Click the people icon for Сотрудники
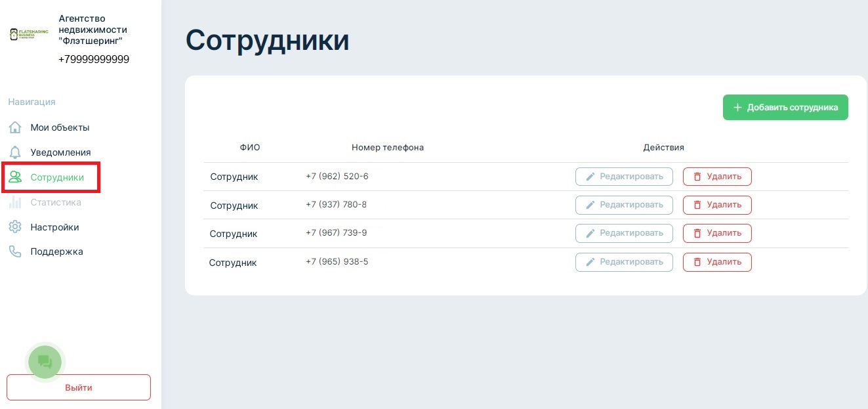Image resolution: width=868 pixels, height=409 pixels. pyautogui.click(x=15, y=177)
